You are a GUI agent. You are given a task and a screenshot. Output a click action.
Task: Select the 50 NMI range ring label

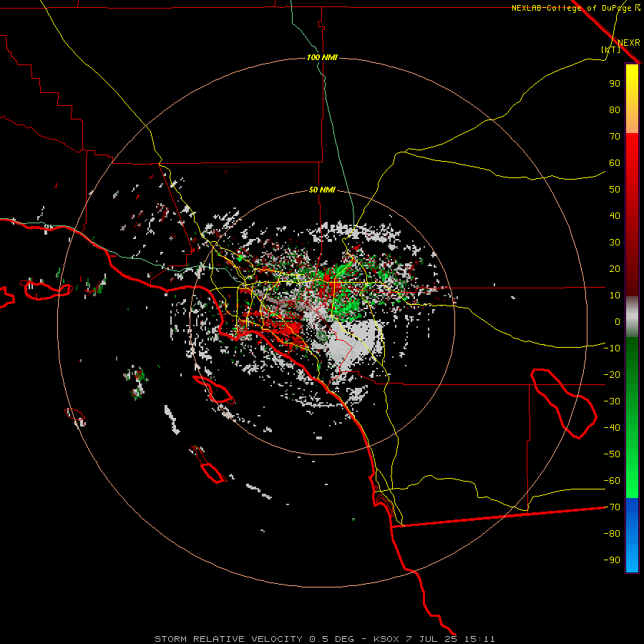click(322, 190)
